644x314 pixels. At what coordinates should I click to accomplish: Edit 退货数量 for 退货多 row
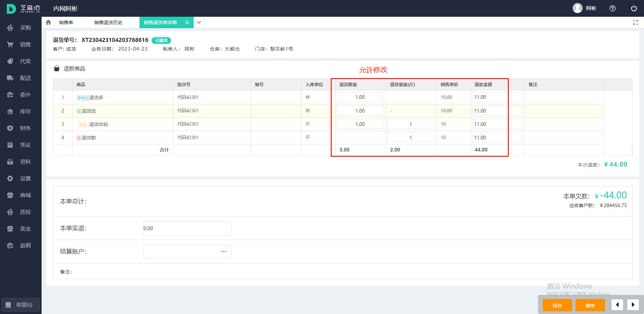click(360, 97)
